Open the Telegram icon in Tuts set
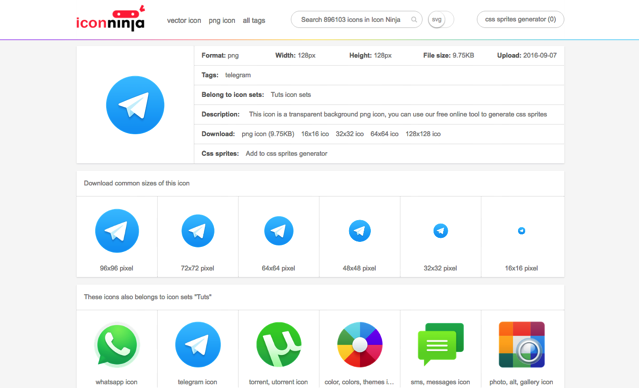The height and width of the screenshot is (388, 639). tap(198, 345)
